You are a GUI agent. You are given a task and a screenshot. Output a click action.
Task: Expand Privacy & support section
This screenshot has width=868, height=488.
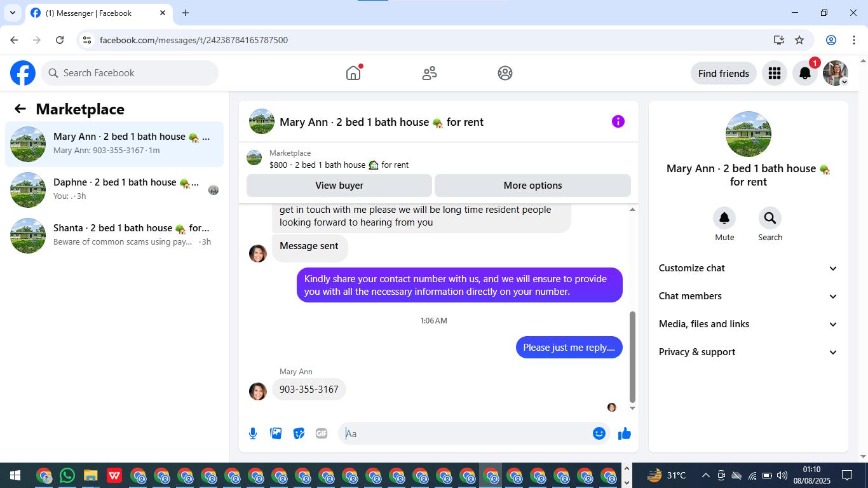[x=749, y=352]
